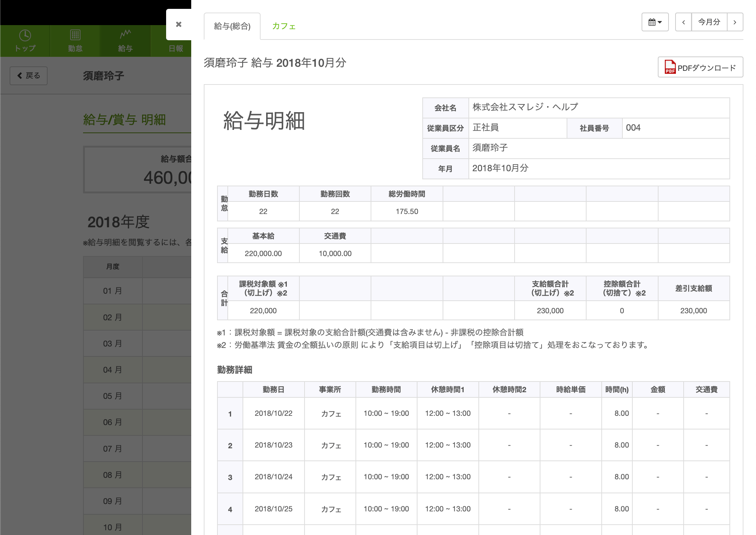Select the 06 月 row in background table
The width and height of the screenshot is (756, 535).
tap(137, 422)
